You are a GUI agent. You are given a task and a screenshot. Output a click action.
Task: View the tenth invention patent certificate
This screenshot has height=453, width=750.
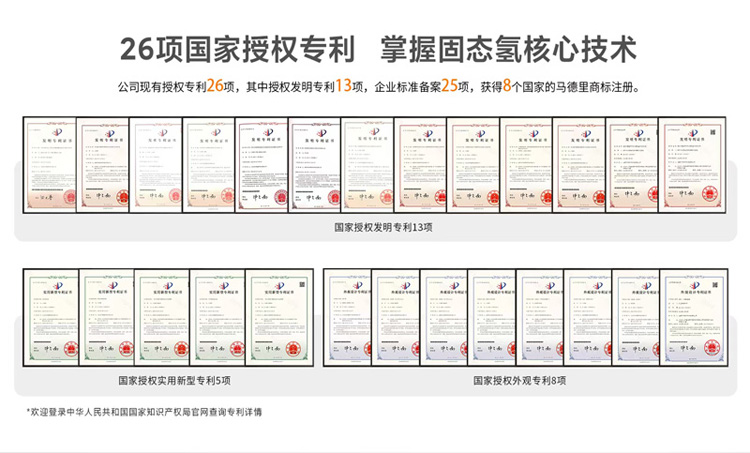(x=527, y=165)
